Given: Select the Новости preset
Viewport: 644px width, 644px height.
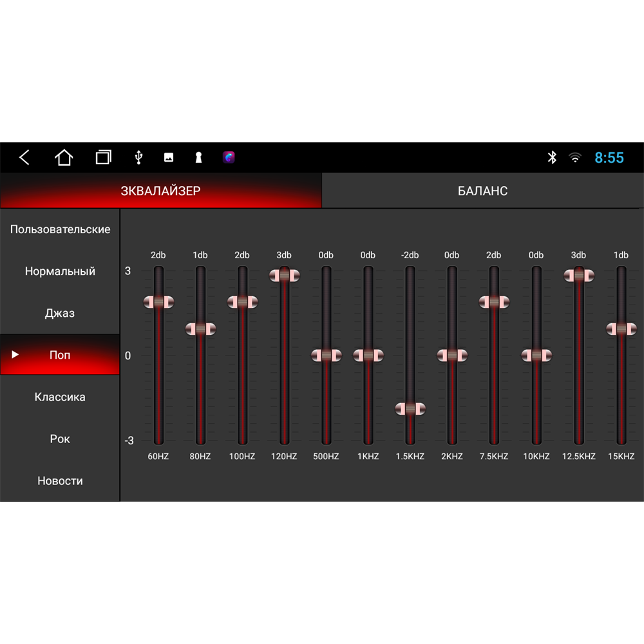Looking at the screenshot, I should click(x=60, y=480).
